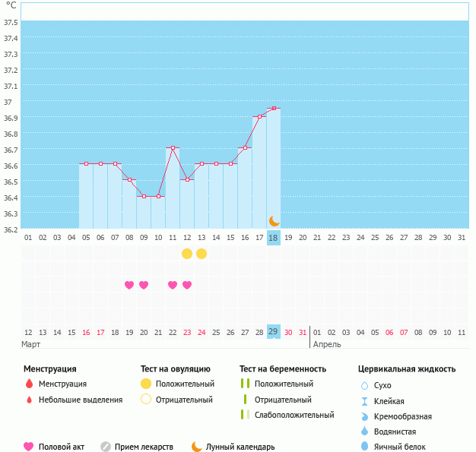Click the pink heart on cycle day 08
The height and width of the screenshot is (452, 476).
pos(129,285)
